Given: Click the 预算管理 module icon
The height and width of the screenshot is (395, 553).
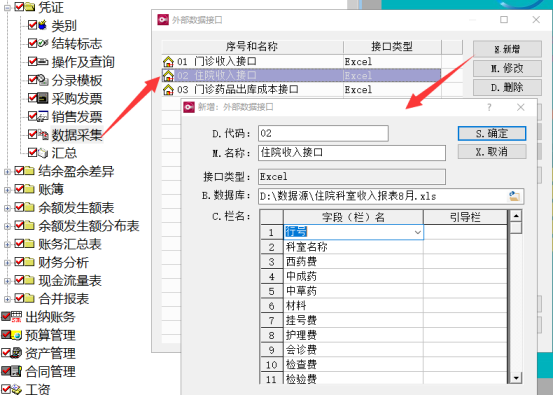Looking at the screenshot, I should point(17,335).
